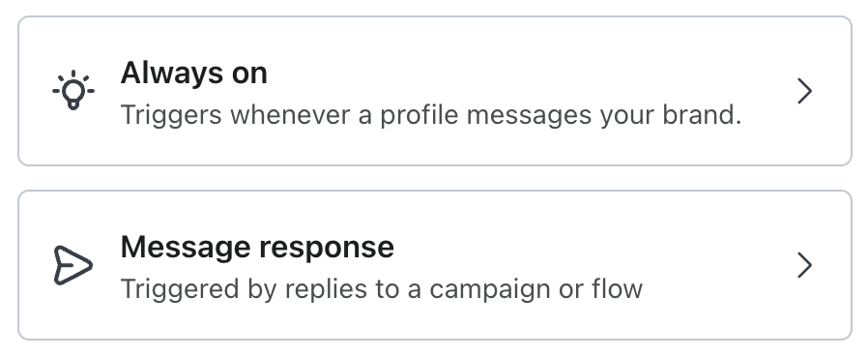Pick the trigger for any profile messaging your brand

(x=435, y=91)
